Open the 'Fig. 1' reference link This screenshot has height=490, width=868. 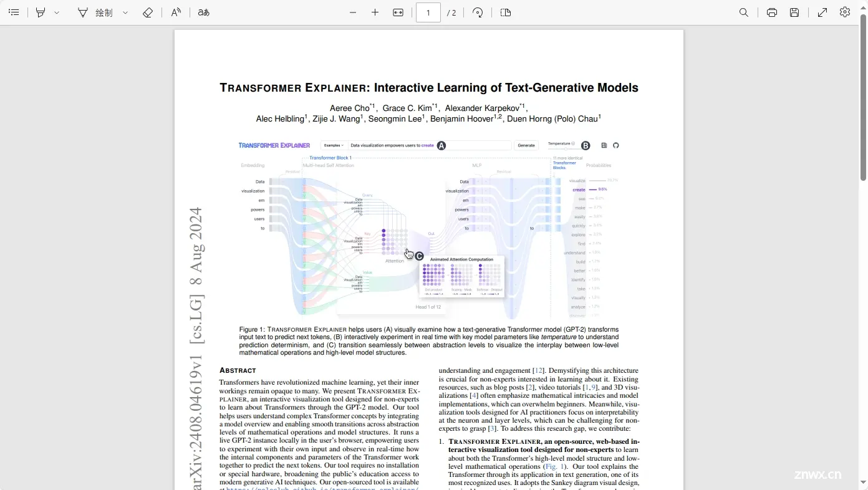[554, 466]
